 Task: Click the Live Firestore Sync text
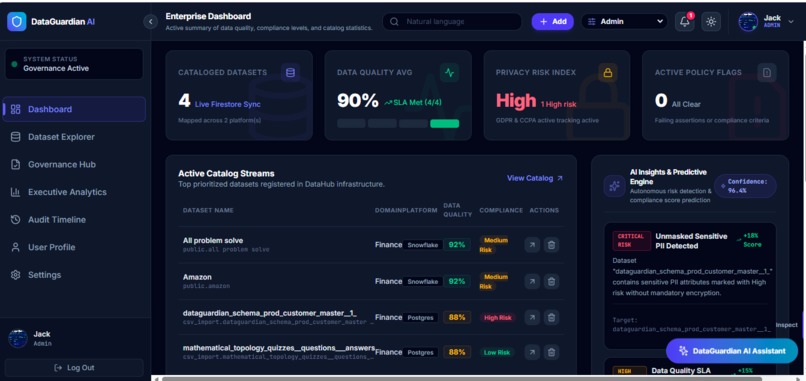coord(228,104)
